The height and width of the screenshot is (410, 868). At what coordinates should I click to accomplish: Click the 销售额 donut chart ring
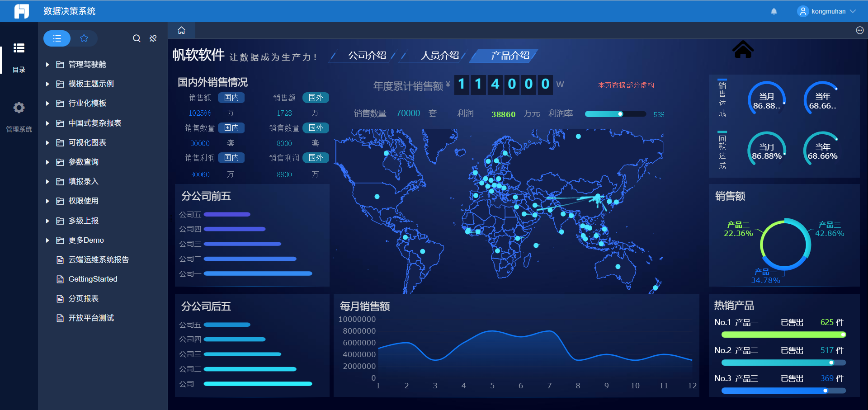tap(785, 245)
